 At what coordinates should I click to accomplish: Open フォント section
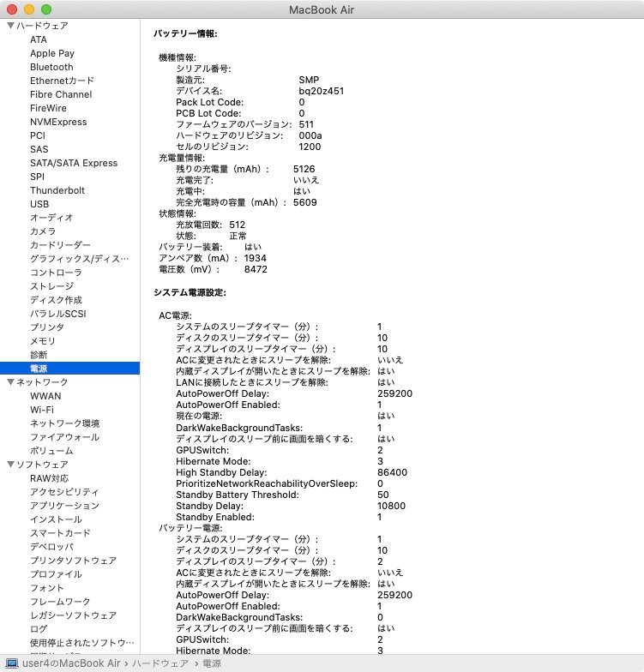point(47,588)
